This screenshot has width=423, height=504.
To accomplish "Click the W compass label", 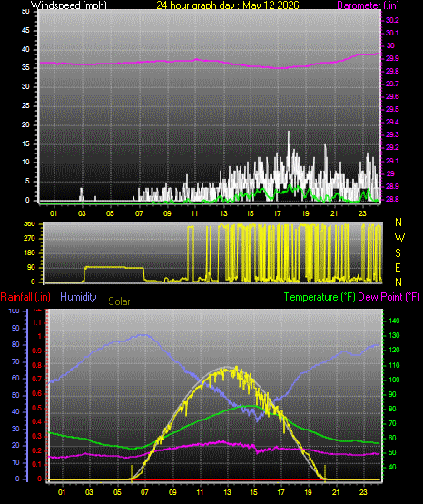I will [x=399, y=238].
